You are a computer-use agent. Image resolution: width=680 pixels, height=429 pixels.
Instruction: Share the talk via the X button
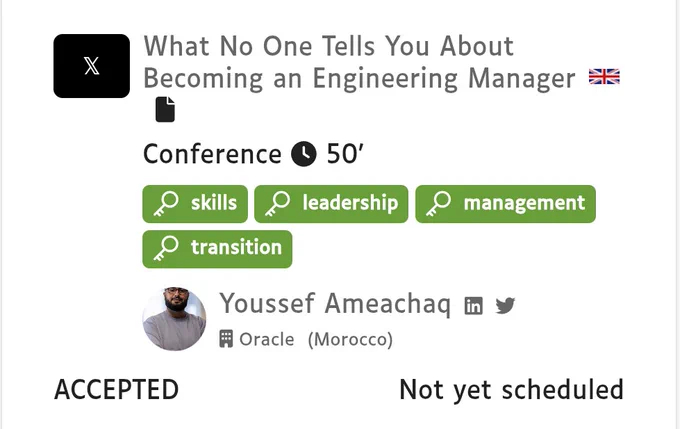92,66
